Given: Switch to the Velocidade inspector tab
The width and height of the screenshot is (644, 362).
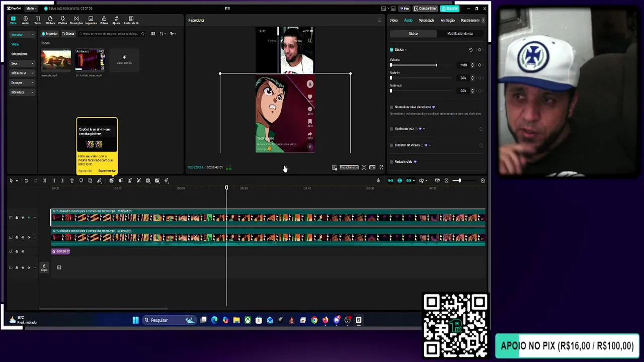Looking at the screenshot, I should [427, 20].
